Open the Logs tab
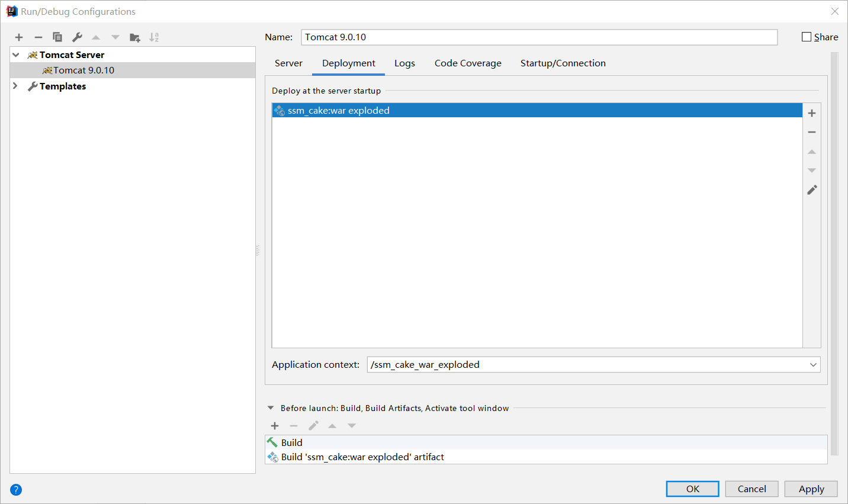The width and height of the screenshot is (848, 504). coord(404,63)
